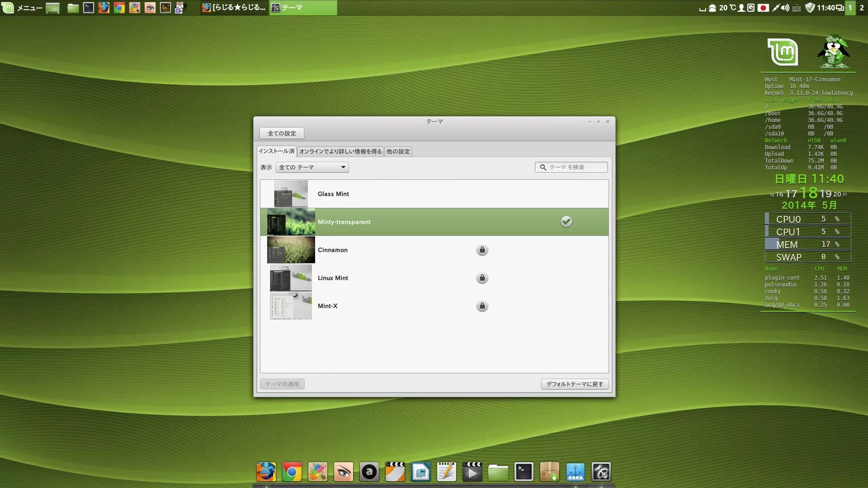Open Firefox from the bottom dock

click(266, 472)
